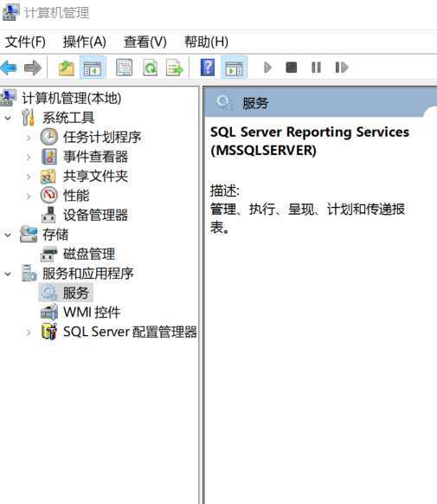Image resolution: width=437 pixels, height=504 pixels.
Task: Select 计算机管理(本地) root node
Action: (x=71, y=98)
